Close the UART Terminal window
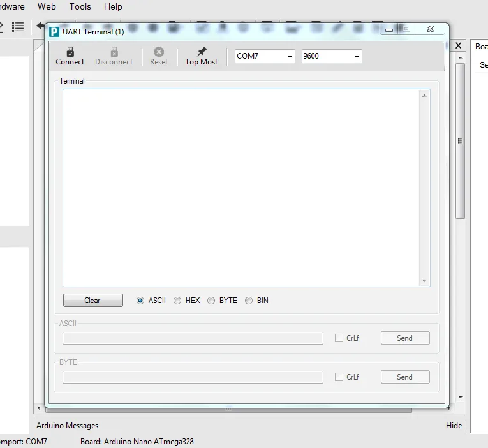Viewport: 488px width, 448px height. point(430,29)
